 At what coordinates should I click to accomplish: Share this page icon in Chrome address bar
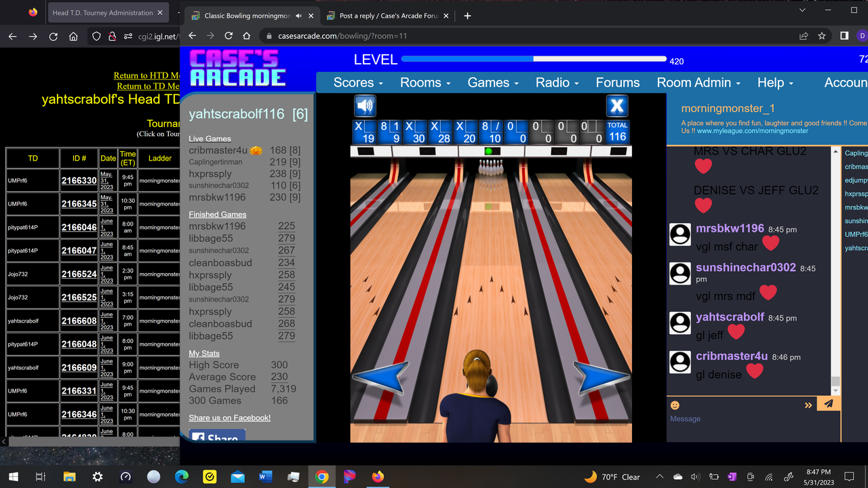point(804,36)
